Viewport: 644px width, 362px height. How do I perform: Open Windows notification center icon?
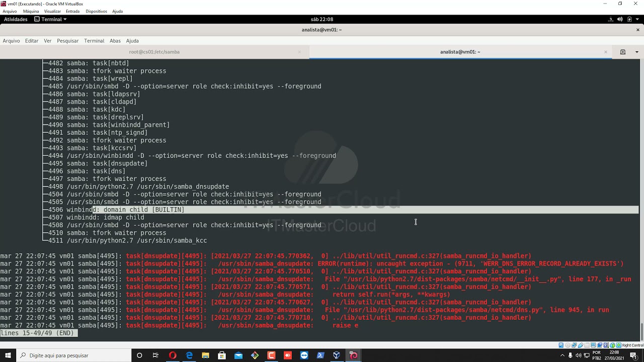(633, 355)
